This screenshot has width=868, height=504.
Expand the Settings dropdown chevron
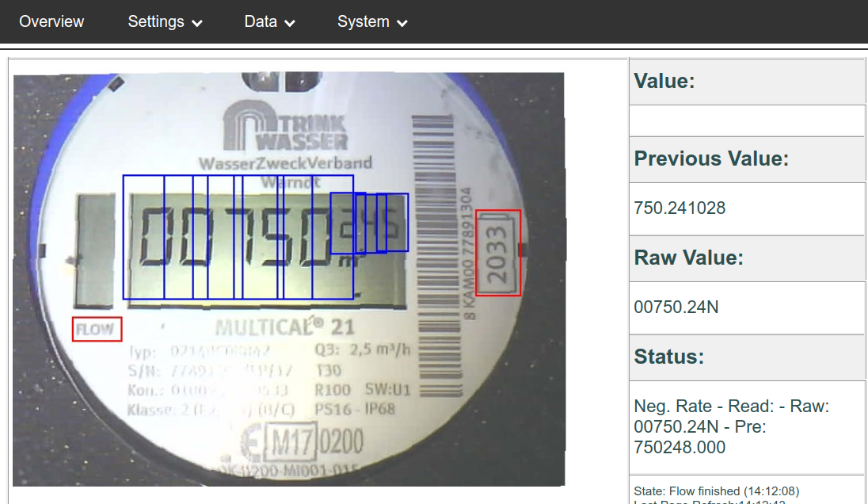(x=196, y=22)
